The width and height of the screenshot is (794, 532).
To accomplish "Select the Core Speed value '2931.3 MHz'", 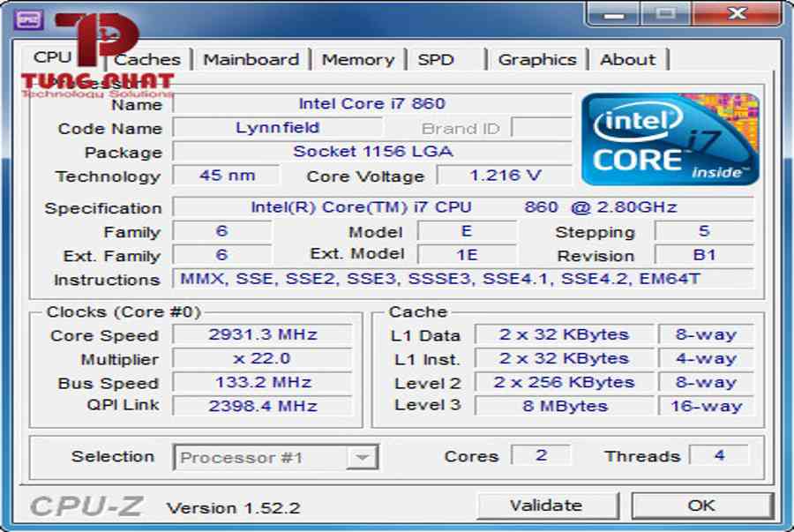I will click(262, 334).
